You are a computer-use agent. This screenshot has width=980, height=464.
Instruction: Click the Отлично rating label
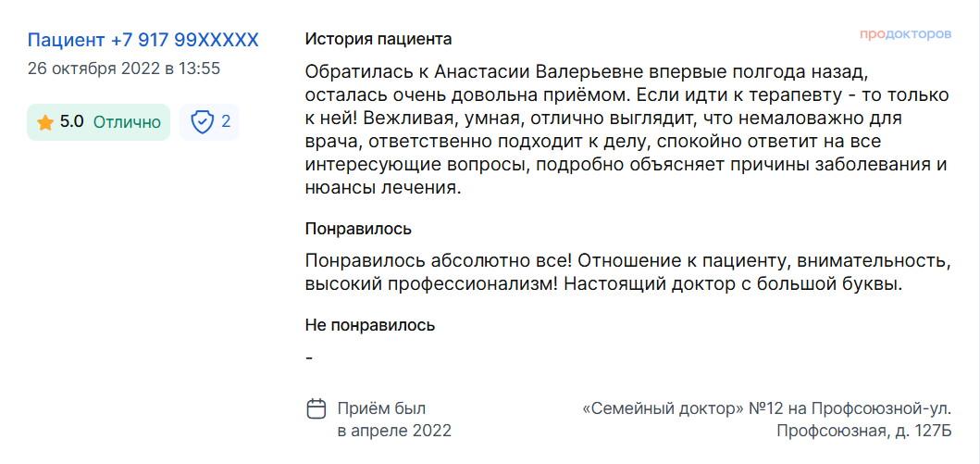coord(127,122)
